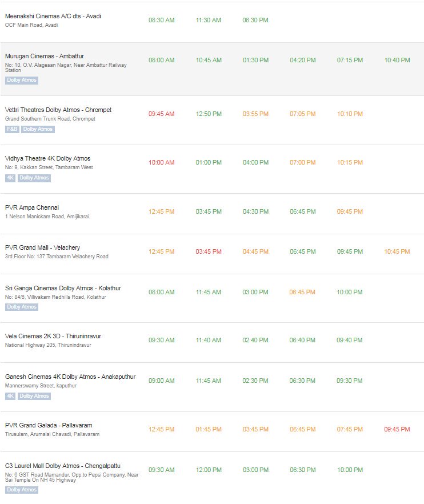The height and width of the screenshot is (504, 424).
Task: Open PVR Grand Galada - Pallavaram
Action: pyautogui.click(x=49, y=425)
